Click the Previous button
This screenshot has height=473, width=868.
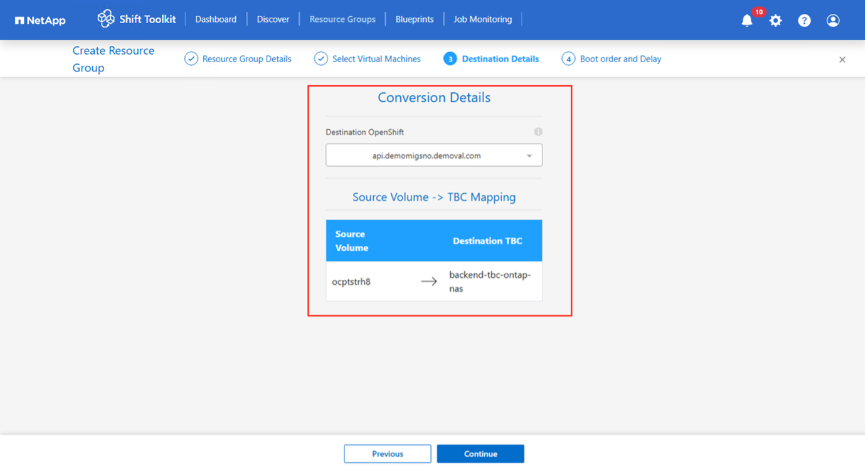point(387,454)
